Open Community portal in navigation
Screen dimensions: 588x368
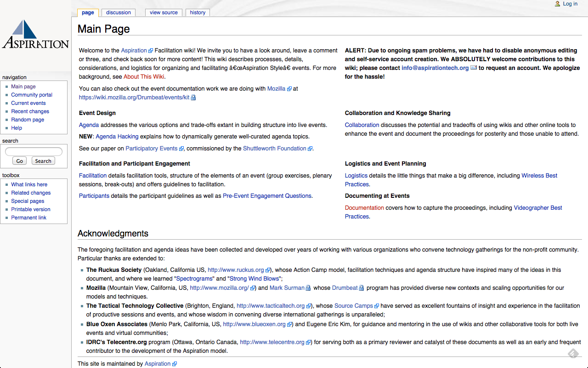(x=32, y=95)
